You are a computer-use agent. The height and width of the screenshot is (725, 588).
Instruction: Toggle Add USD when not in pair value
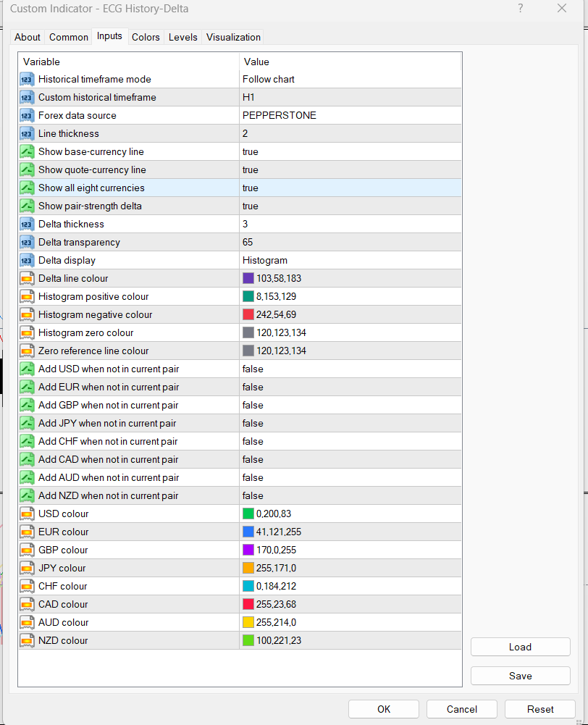point(350,369)
